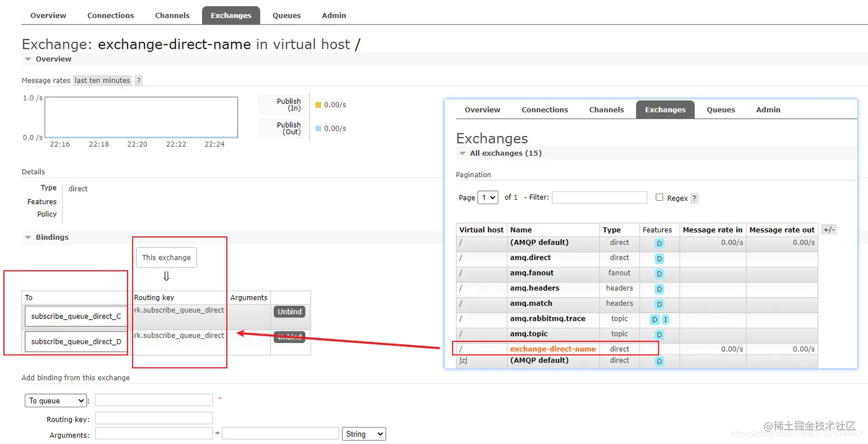Click the 'topic' type cell of amq.topic
The height and width of the screenshot is (444, 868).
click(619, 334)
